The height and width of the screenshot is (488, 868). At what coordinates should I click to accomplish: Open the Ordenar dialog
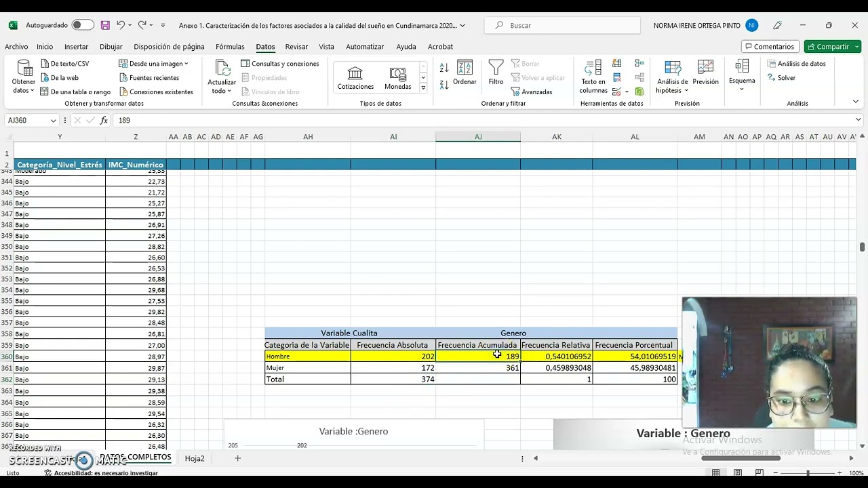click(465, 73)
